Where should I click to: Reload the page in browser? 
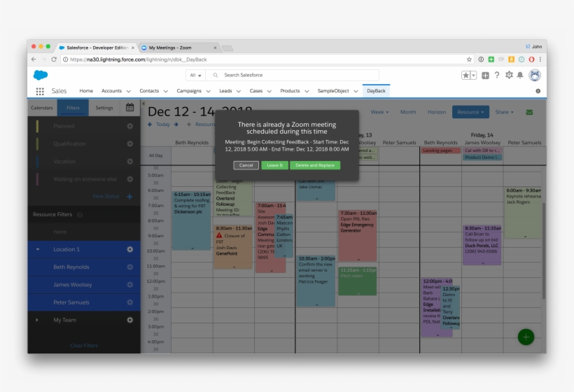(54, 59)
